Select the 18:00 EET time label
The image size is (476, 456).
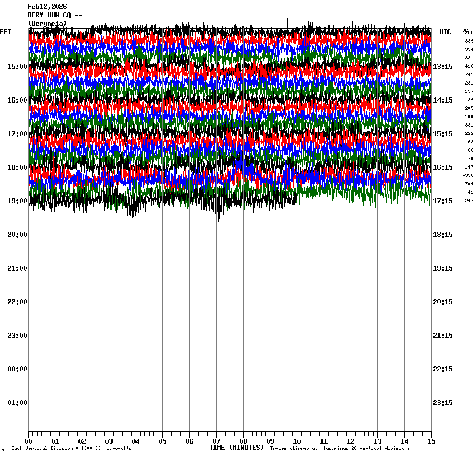tap(17, 167)
